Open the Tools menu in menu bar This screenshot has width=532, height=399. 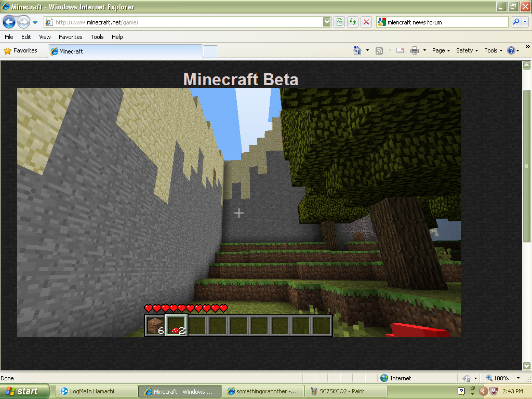point(97,37)
